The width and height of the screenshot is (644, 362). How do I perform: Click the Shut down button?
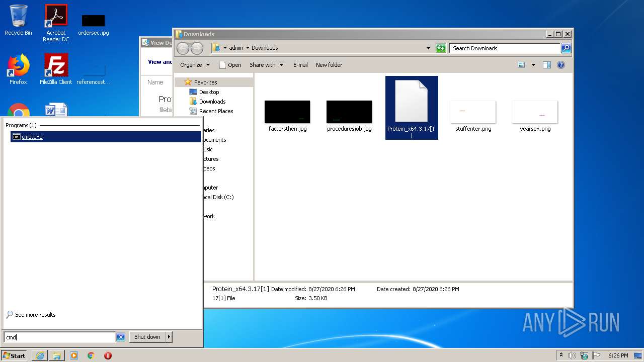pyautogui.click(x=147, y=337)
